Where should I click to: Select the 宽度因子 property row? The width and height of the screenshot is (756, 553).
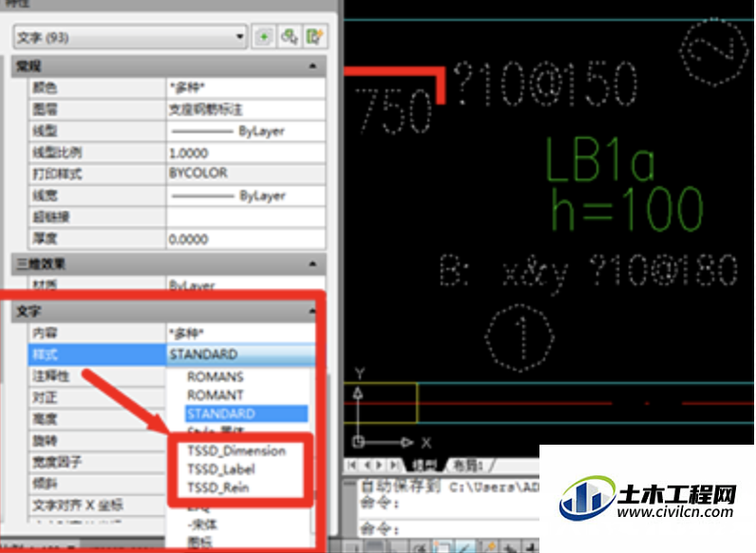tap(97, 462)
